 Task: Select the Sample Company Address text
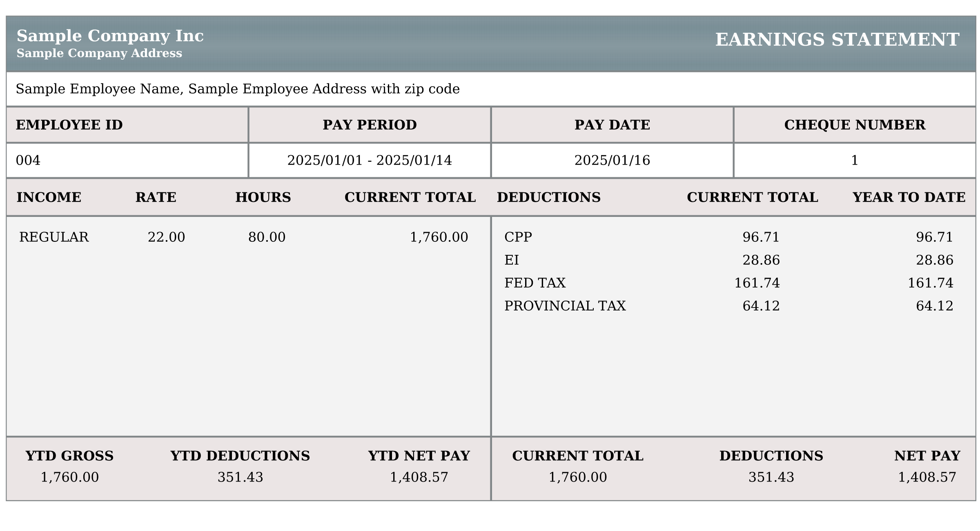pos(99,54)
